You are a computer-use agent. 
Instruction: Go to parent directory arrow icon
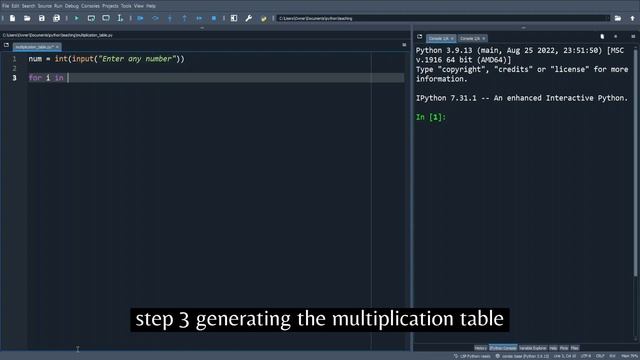633,18
